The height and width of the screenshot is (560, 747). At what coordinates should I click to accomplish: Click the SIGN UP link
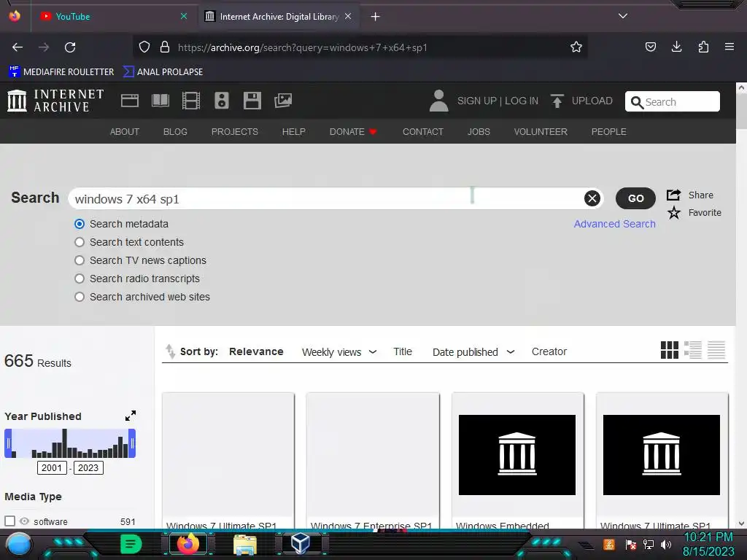[477, 101]
